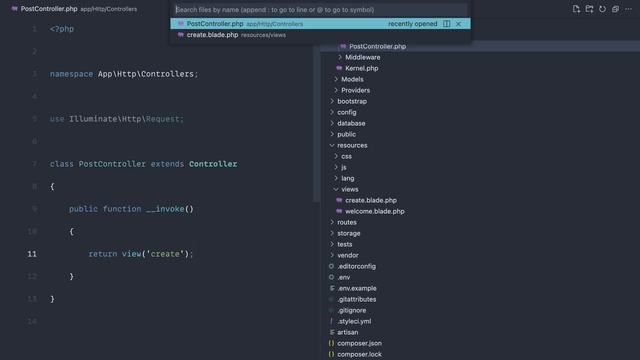
Task: Click the New Folder icon in explorer toolbar
Action: pos(589,9)
